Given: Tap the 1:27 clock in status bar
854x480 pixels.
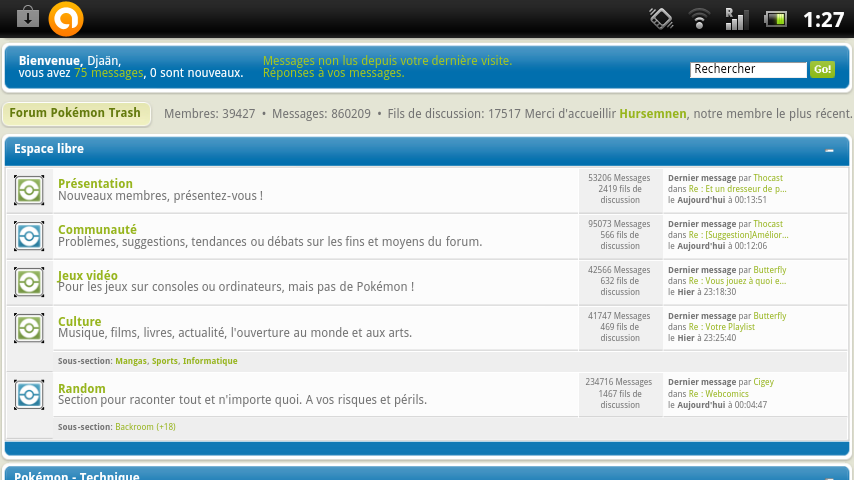Looking at the screenshot, I should click(x=824, y=20).
